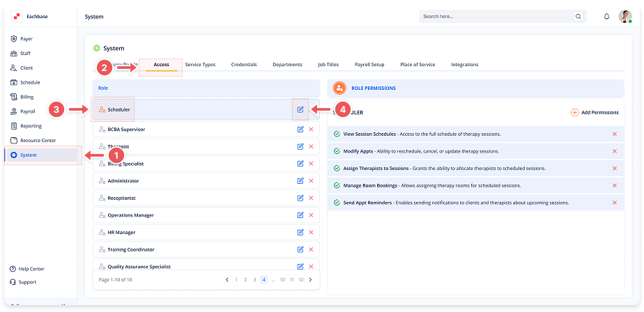Switch to the Credentials tab
The height and width of the screenshot is (312, 644).
(244, 65)
